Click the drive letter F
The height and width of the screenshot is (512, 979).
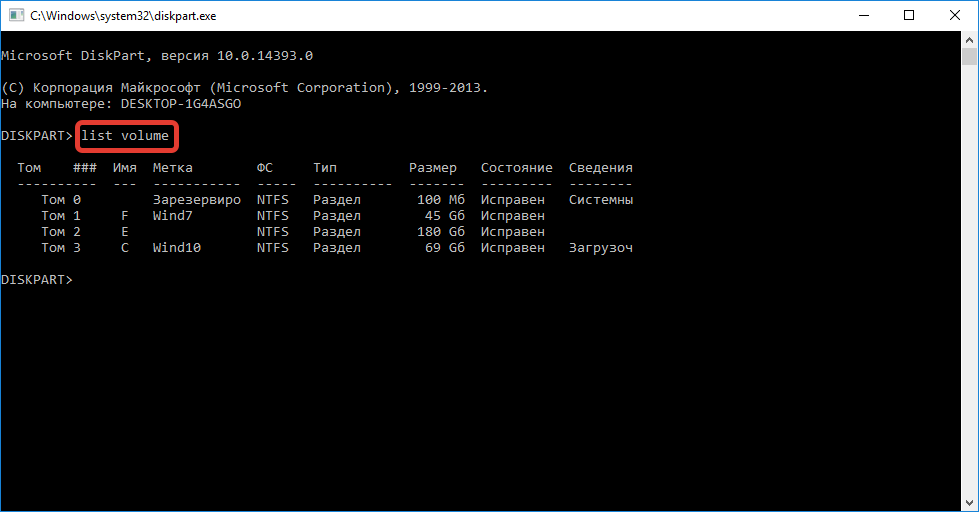click(x=125, y=215)
